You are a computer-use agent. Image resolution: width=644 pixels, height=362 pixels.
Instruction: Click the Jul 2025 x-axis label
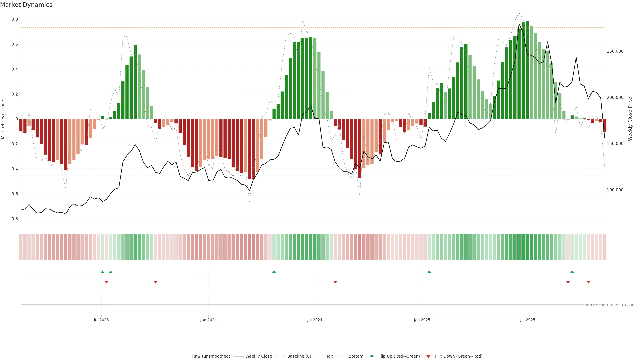click(527, 320)
